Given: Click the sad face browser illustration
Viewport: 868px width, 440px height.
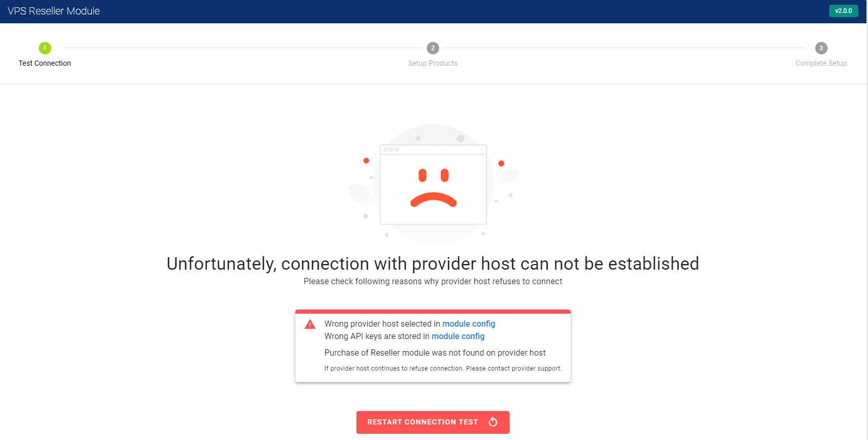Looking at the screenshot, I should 433,184.
